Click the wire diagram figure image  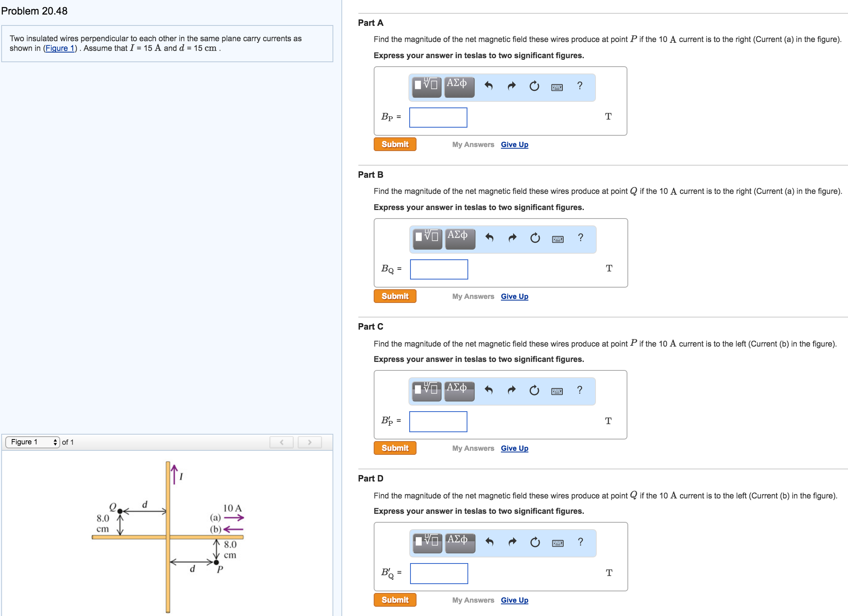point(168,537)
